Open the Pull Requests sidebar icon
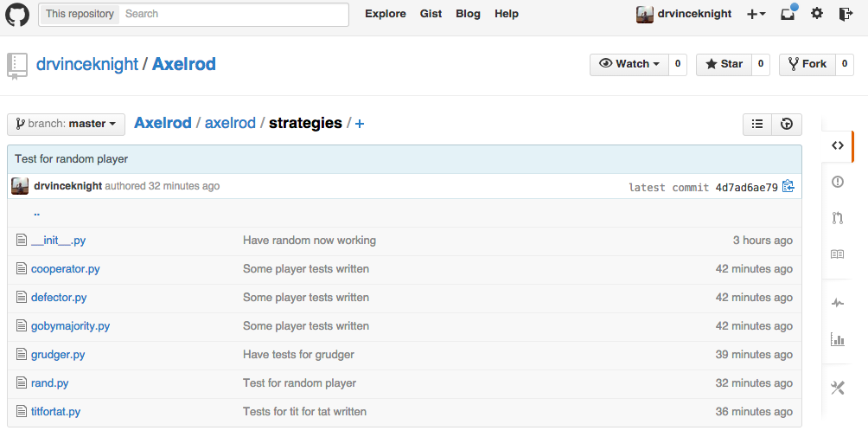Viewport: 868px width, 437px height. tap(838, 218)
